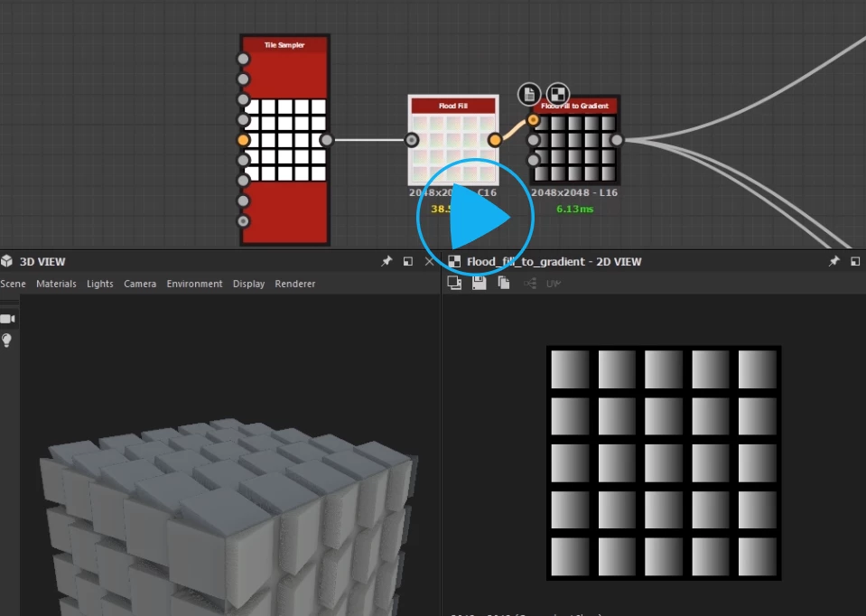Screen dimensions: 866x616
Task: Click the greyed node link icon in 2D view
Action: point(530,284)
